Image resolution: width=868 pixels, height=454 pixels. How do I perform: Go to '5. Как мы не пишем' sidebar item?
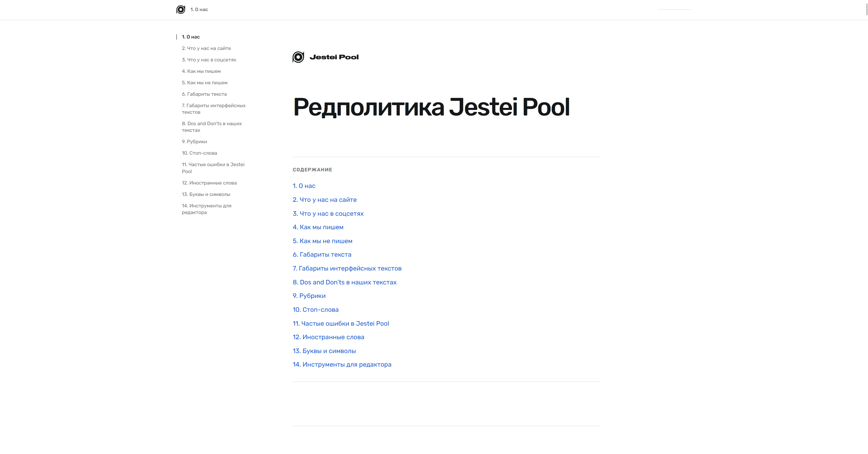[x=205, y=83]
